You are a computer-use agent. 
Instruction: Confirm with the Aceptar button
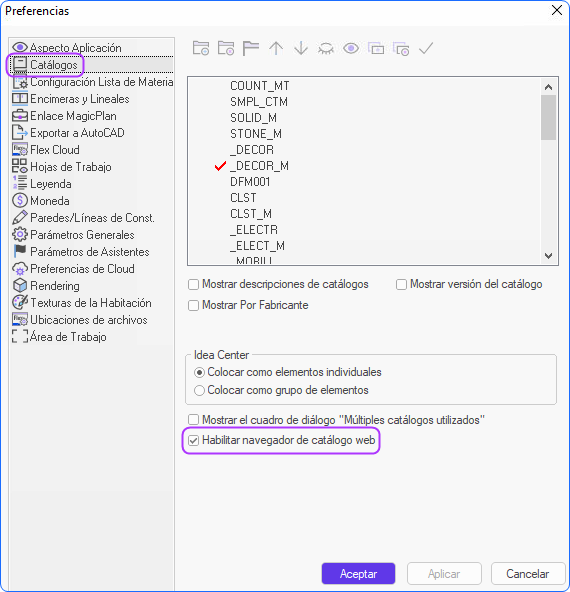[358, 574]
